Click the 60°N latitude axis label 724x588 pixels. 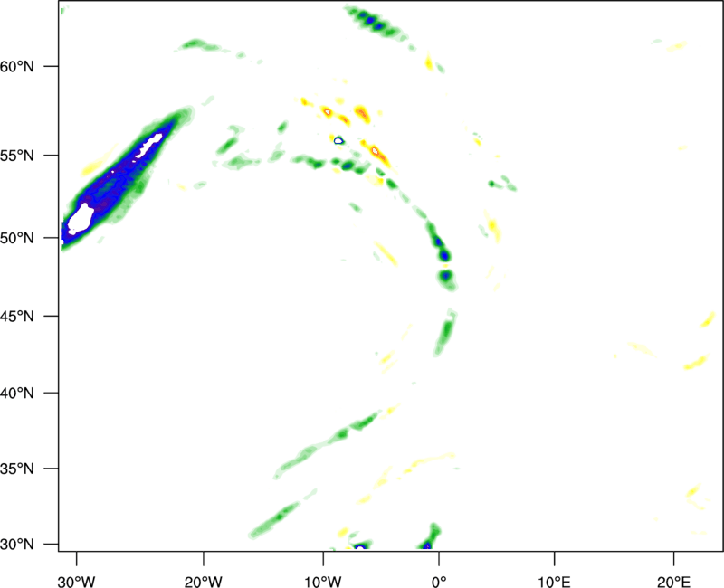pyautogui.click(x=17, y=67)
